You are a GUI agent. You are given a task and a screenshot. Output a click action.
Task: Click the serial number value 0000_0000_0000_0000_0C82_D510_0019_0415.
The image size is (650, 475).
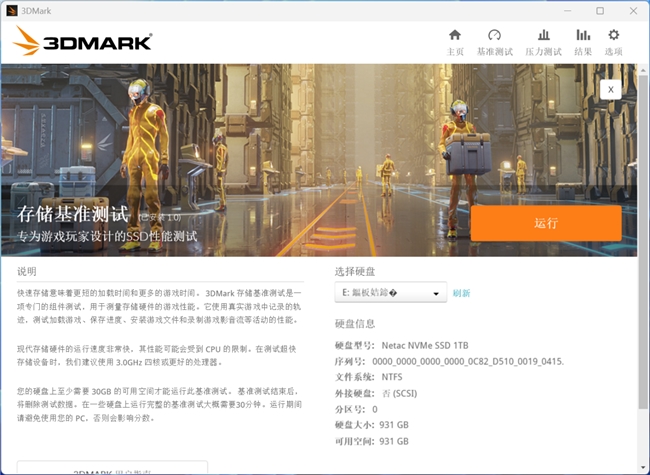[468, 361]
